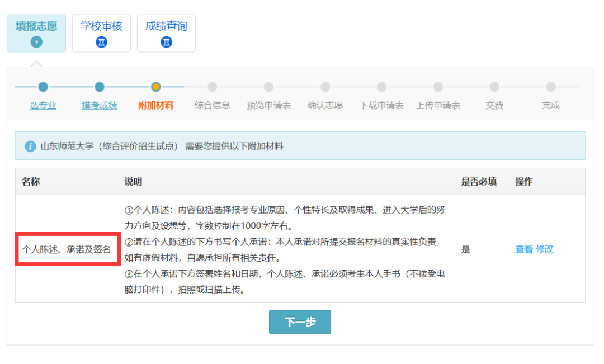604x364 pixels.
Task: Switch to the 学校审核 tab
Action: coord(101,26)
